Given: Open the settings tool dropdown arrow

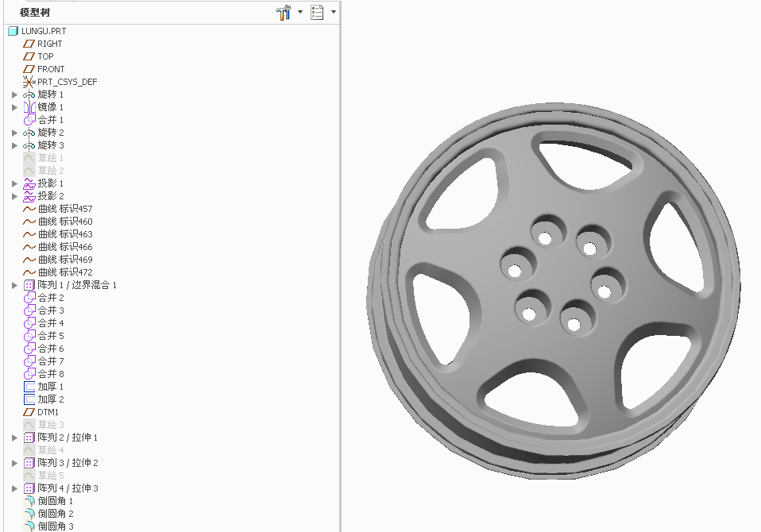Looking at the screenshot, I should 300,12.
